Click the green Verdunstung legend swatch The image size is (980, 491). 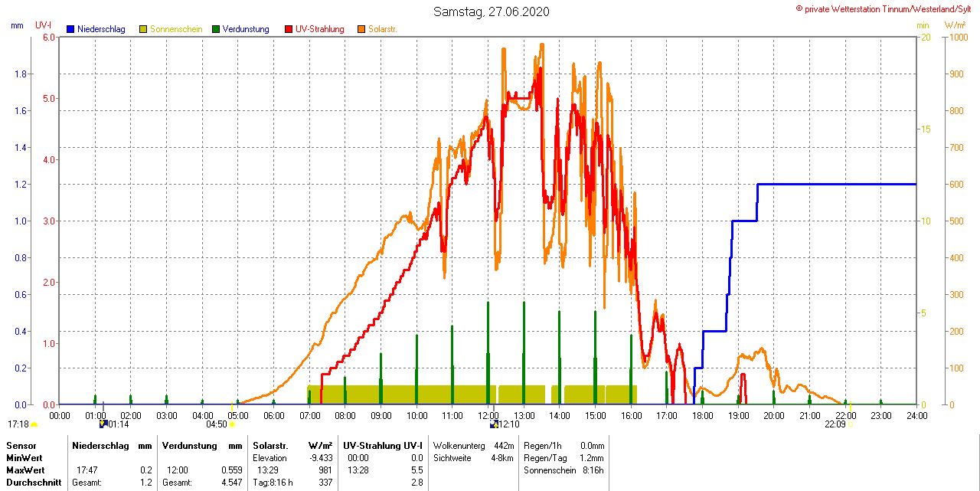point(216,29)
